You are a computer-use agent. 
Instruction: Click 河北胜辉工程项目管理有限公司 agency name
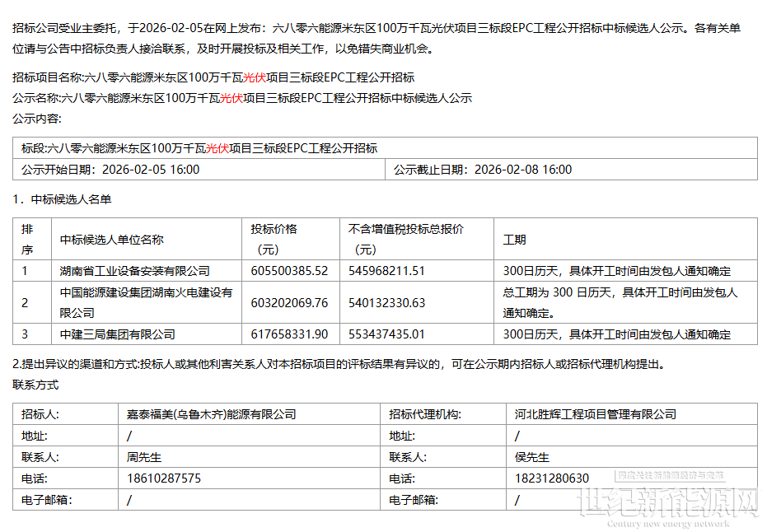point(596,414)
